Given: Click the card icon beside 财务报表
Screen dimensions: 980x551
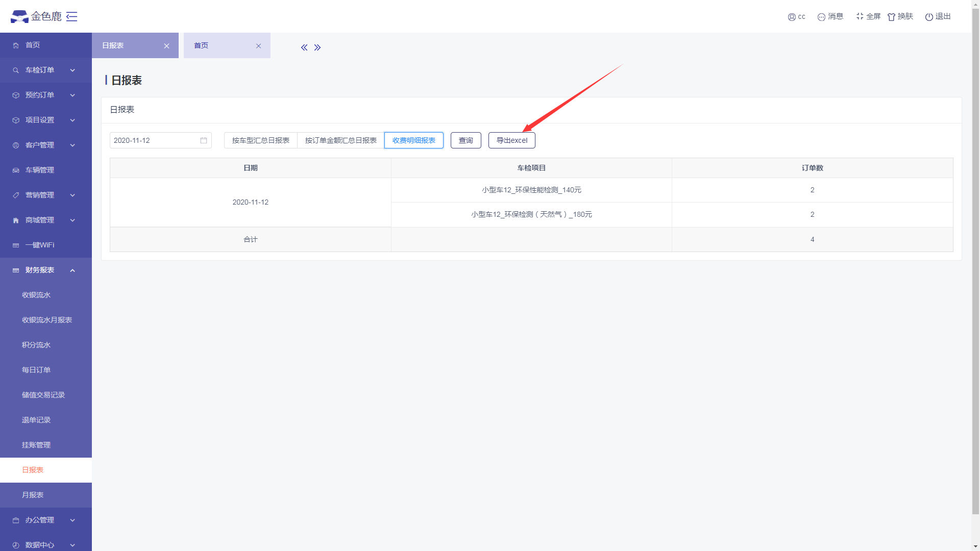Looking at the screenshot, I should [16, 270].
